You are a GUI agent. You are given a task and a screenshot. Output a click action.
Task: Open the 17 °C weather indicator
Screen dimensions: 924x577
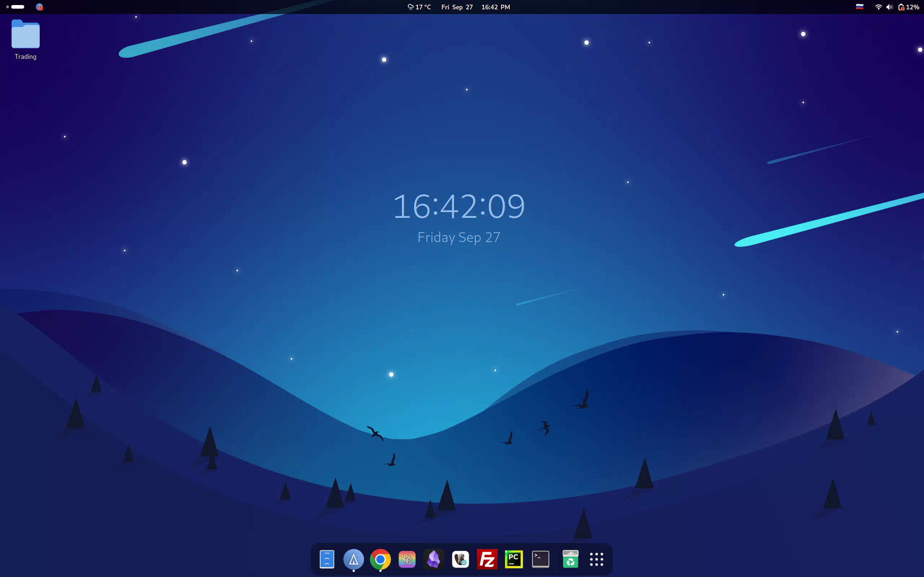click(x=419, y=7)
